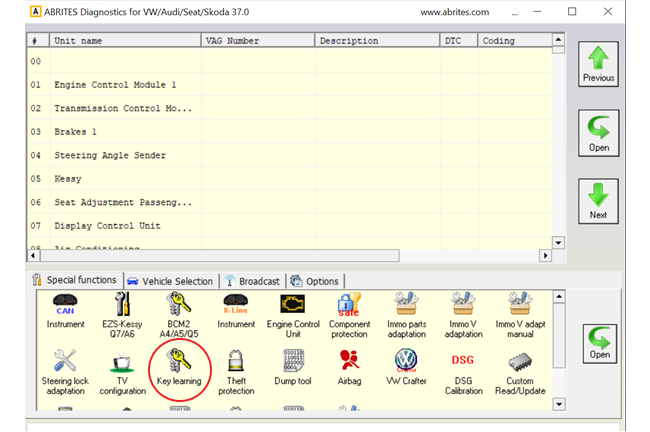
Task: Select Immo V adaptation icon
Action: 463,316
